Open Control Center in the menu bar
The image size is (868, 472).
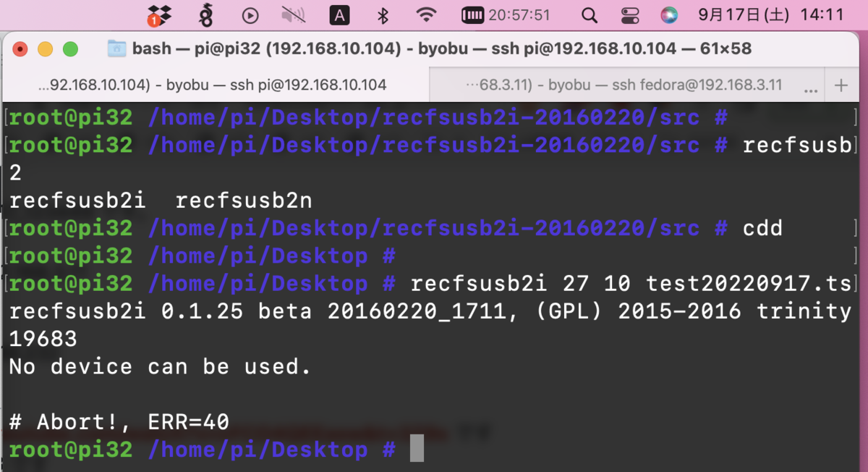pyautogui.click(x=629, y=14)
